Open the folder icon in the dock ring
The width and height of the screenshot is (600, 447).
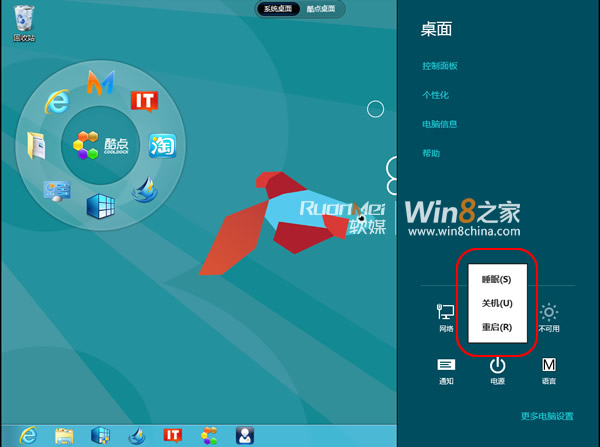pyautogui.click(x=37, y=145)
